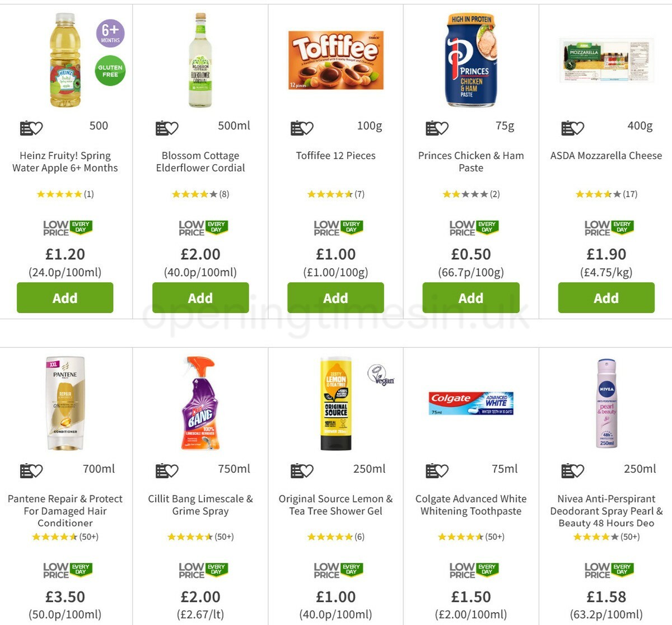Click the shopping list icon for Cillit Bang
Viewport: 672px width, 625px height.
coord(161,470)
